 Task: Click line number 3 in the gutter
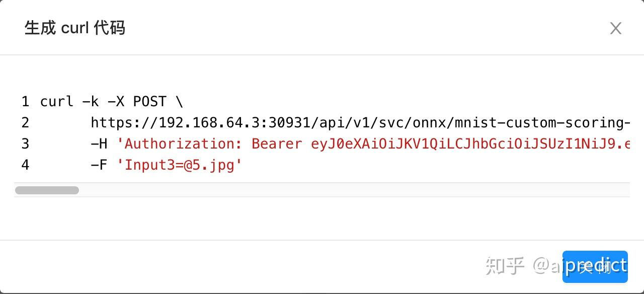click(x=25, y=144)
